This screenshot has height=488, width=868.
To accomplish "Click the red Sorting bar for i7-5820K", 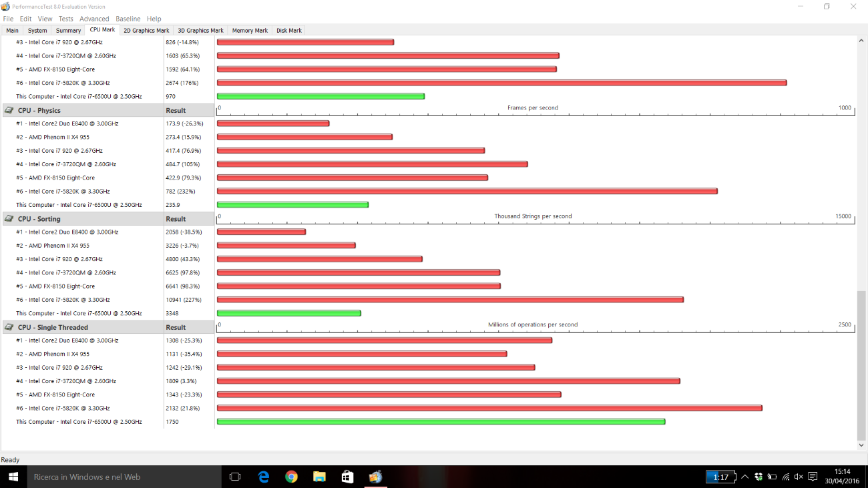I will click(450, 300).
